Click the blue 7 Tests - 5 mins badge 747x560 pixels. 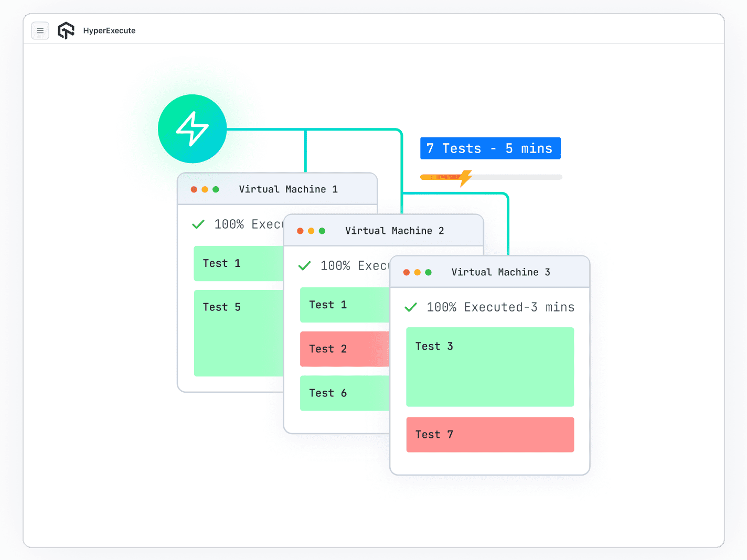pos(490,148)
